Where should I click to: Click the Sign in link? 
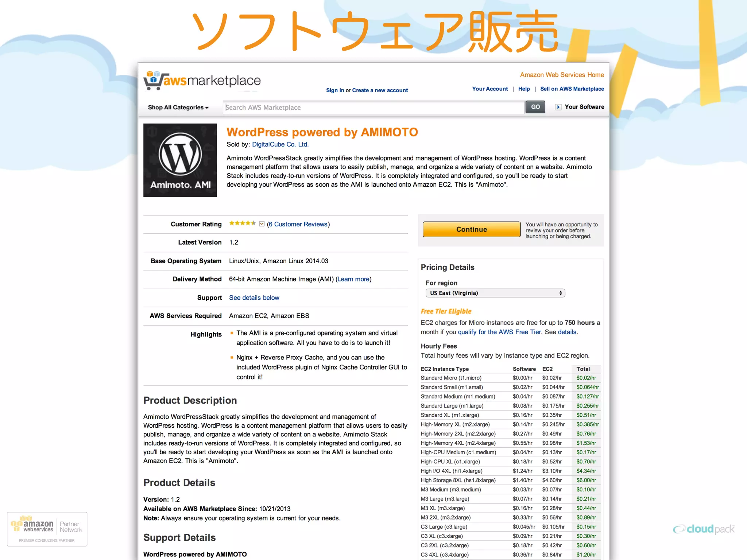coord(335,90)
